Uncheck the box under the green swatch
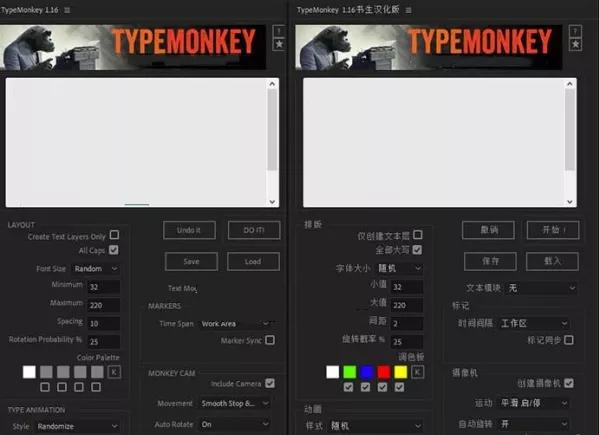Image resolution: width=599 pixels, height=435 pixels. point(348,387)
